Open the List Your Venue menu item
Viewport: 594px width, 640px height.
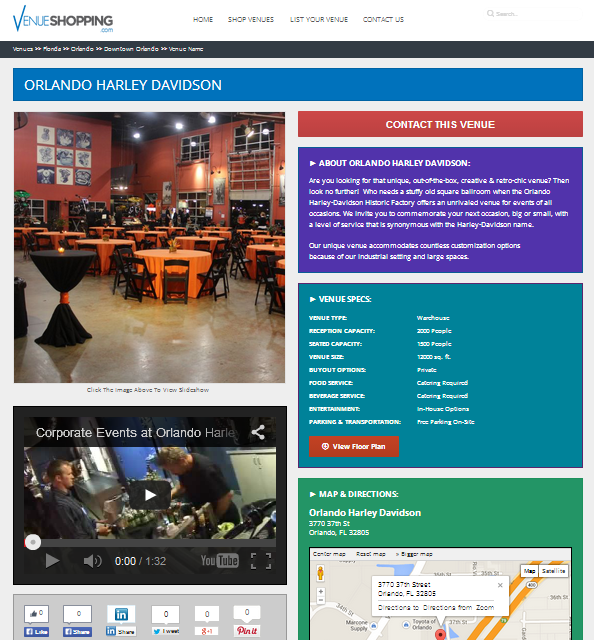pyautogui.click(x=319, y=19)
